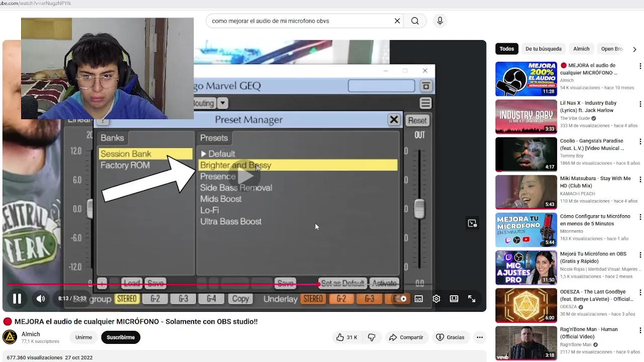Viewport: 644px width, 362px height.
Task: Open options for Mejorá Tu Micrófono suggestion
Action: (x=640, y=255)
